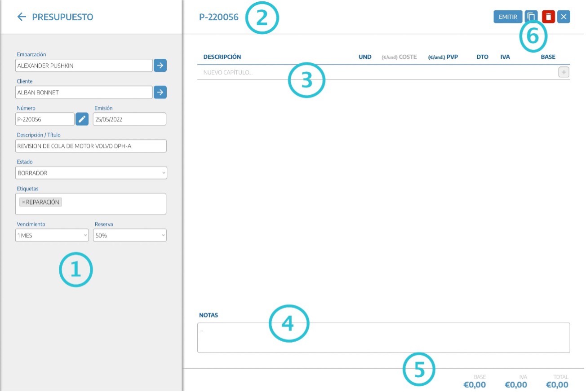Click into the NOTAS text area

[383, 338]
